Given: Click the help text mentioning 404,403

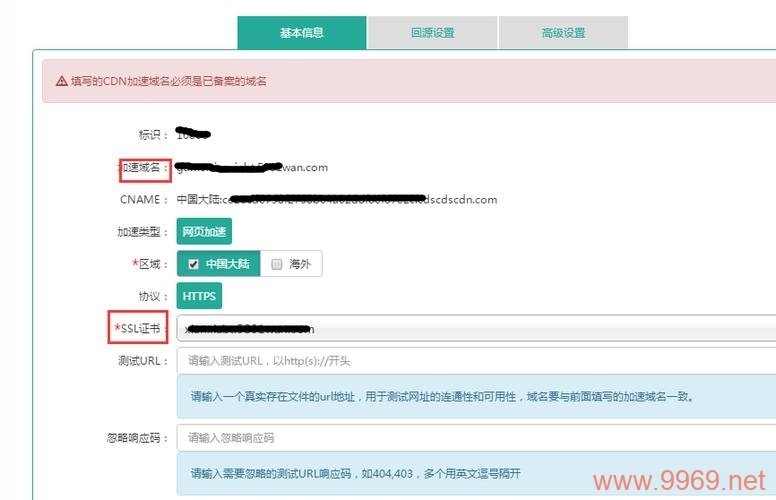Looking at the screenshot, I should click(355, 474).
